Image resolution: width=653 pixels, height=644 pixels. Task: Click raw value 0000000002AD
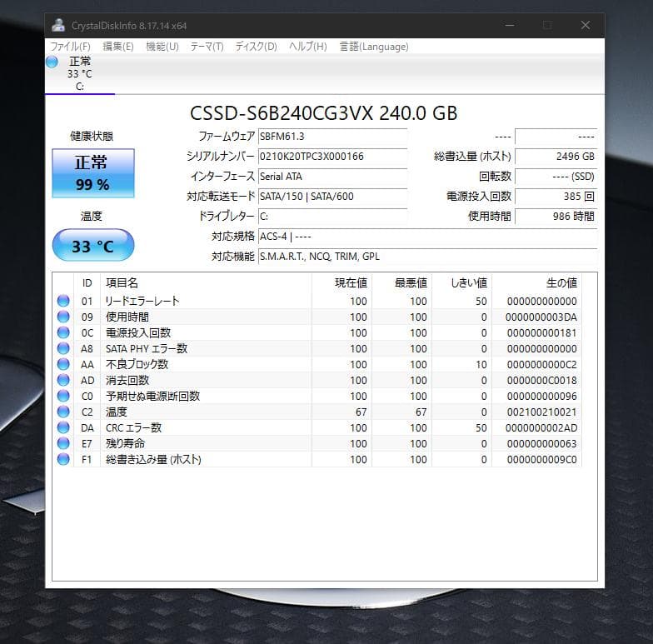(541, 428)
